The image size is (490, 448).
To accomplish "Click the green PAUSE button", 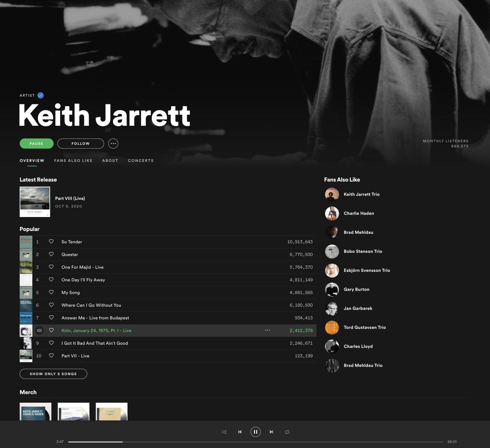I will [36, 144].
